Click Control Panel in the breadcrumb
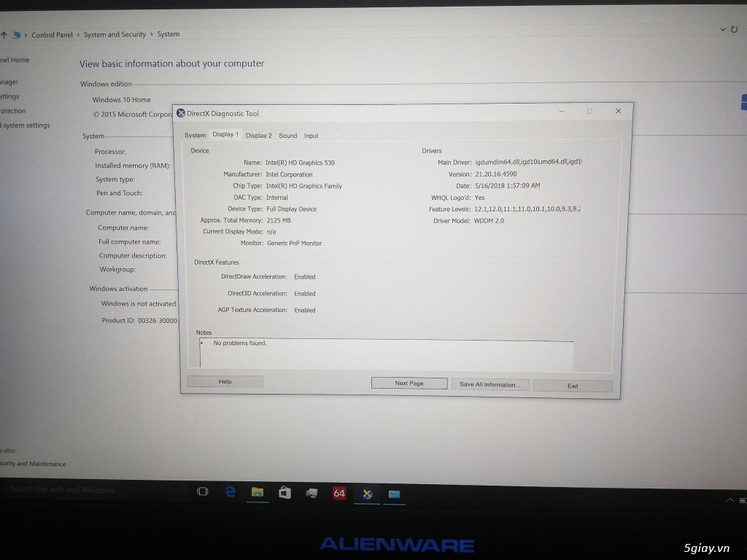Screen dimensions: 747x560 point(52,35)
